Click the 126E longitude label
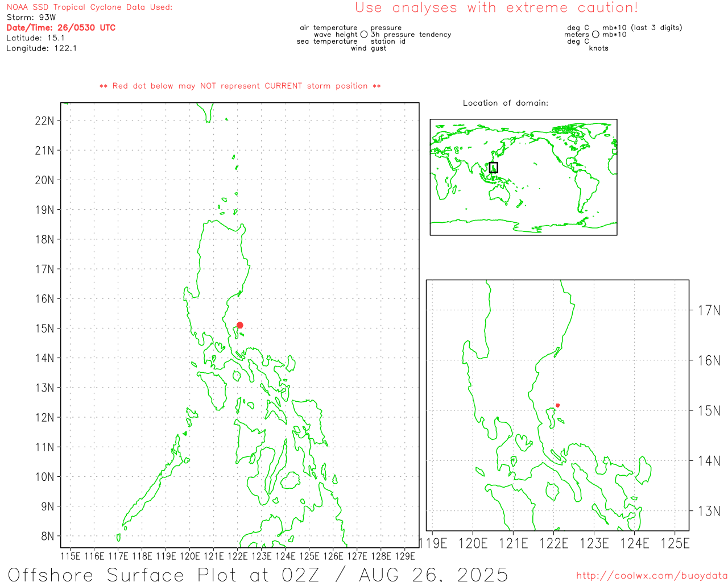Viewport: 728px width, 582px height. [333, 556]
